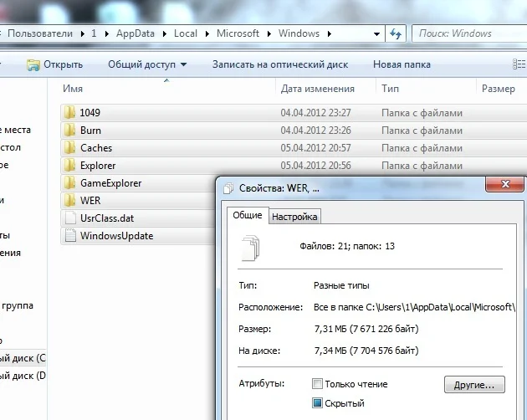Click the GameExplorer folder icon

tap(69, 183)
